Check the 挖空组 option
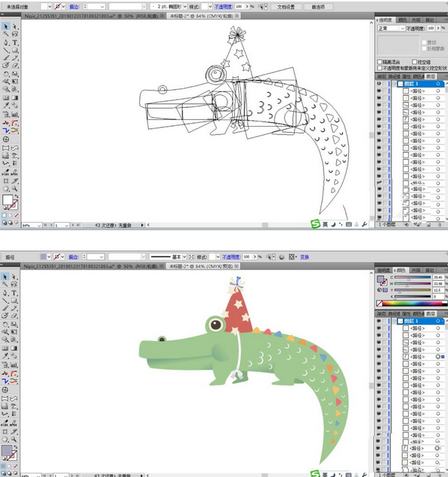The image size is (448, 477). [414, 62]
